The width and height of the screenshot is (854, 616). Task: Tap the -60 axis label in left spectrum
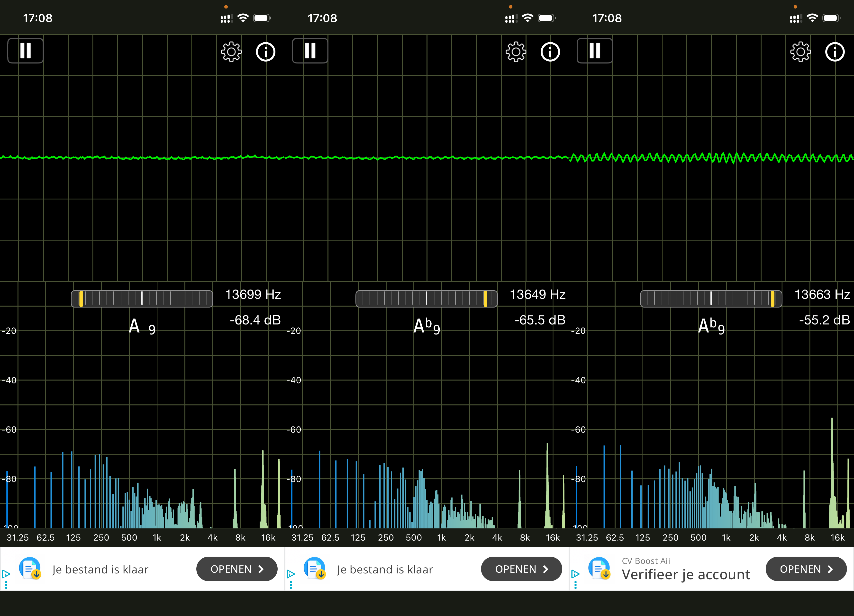(9, 430)
